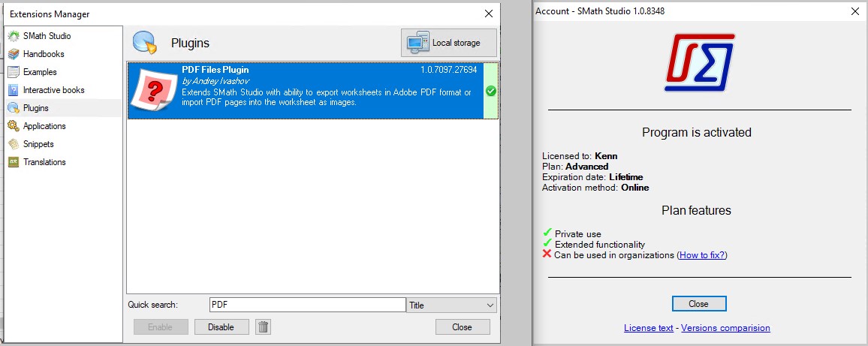Switch to the Plugins category

[35, 108]
